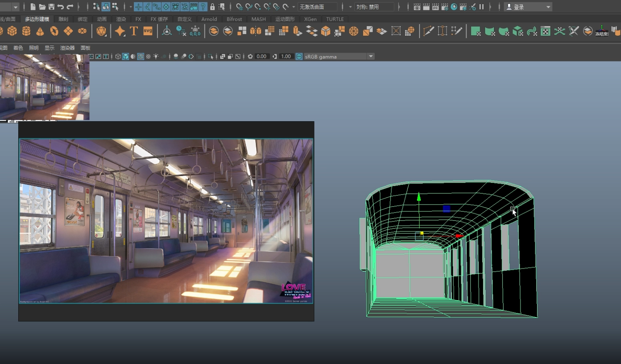Freeze transformations with the 0,0,0 snowflake icon
The height and width of the screenshot is (364, 621).
point(195,31)
